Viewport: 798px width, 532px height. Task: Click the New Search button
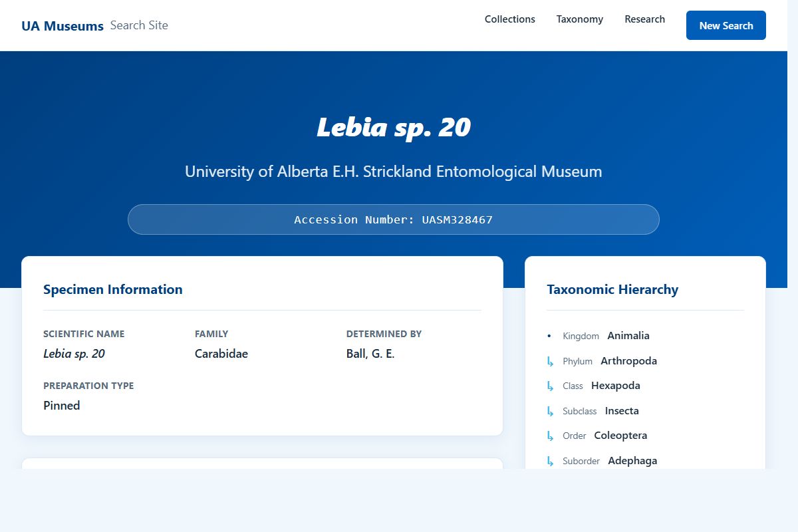[x=726, y=25]
